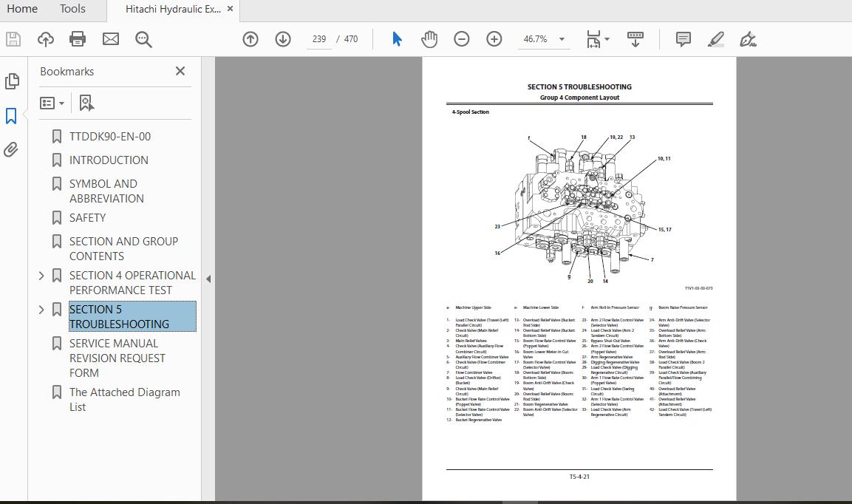
Task: Click the scrolling mode read icon
Action: [x=635, y=39]
